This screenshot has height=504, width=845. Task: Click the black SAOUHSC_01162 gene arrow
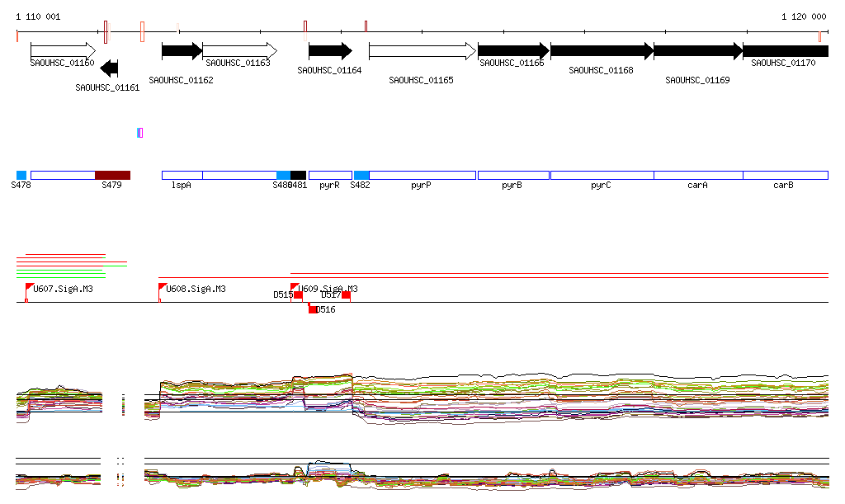click(182, 50)
